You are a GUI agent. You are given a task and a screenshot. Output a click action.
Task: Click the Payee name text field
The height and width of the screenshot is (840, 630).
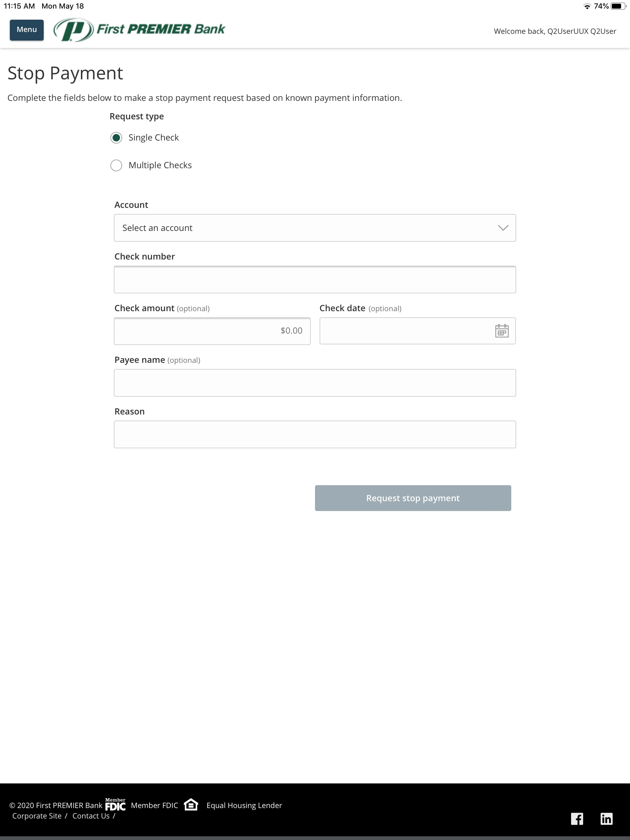(315, 383)
